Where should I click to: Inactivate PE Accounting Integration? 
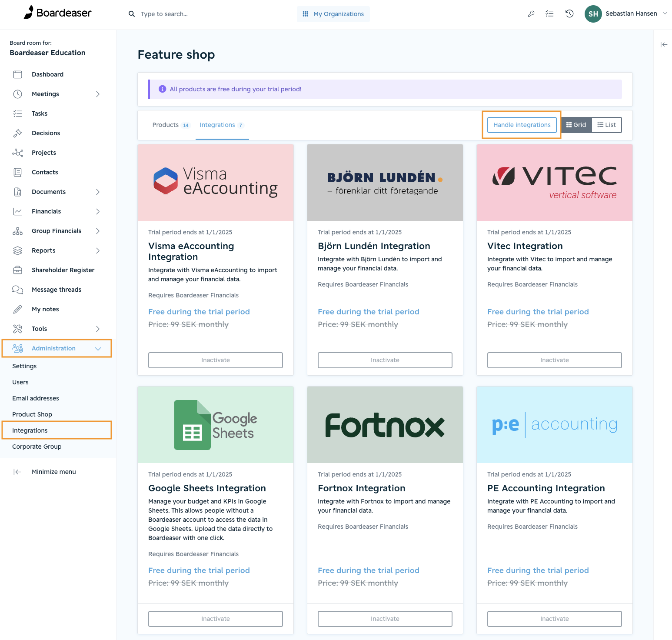[x=555, y=619]
